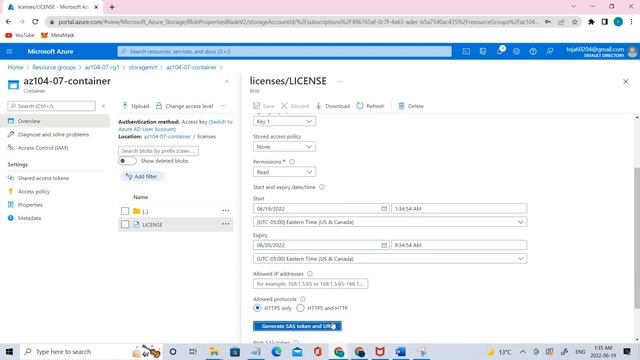Select the HTTPS and HTTP protocol option

[x=300, y=308]
